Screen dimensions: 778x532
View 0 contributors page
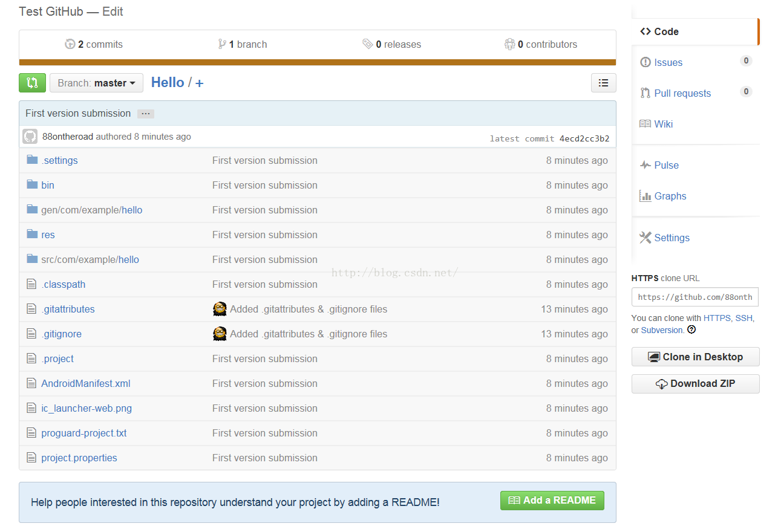541,44
